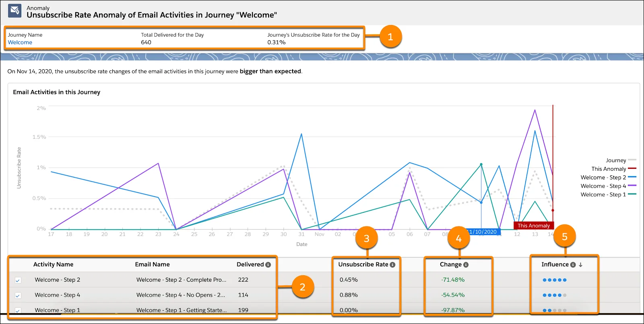Open the Welcome journey link
Image resolution: width=644 pixels, height=324 pixels.
click(20, 42)
